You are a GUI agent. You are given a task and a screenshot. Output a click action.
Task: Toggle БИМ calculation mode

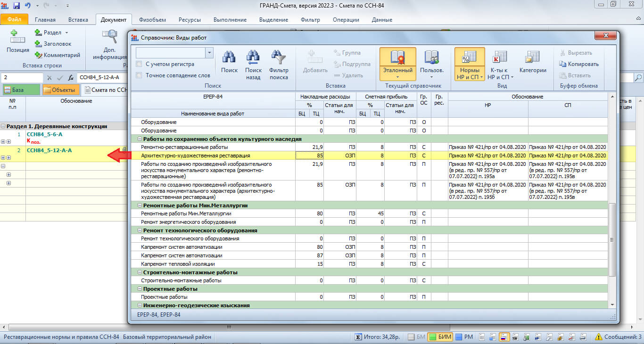[x=440, y=337]
